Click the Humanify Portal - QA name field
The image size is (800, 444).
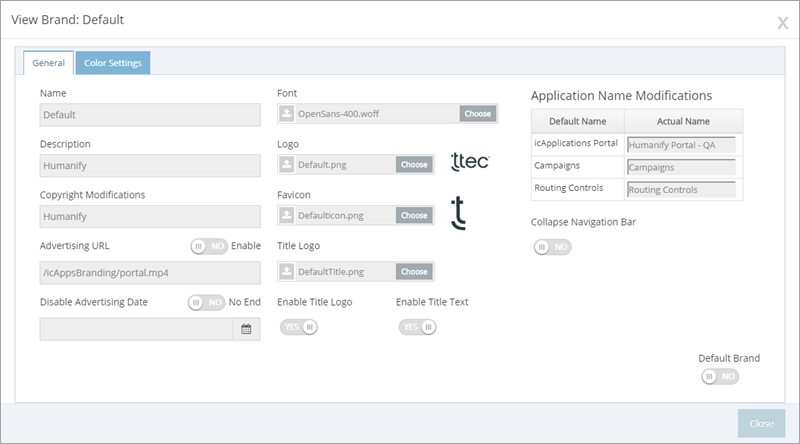point(681,145)
